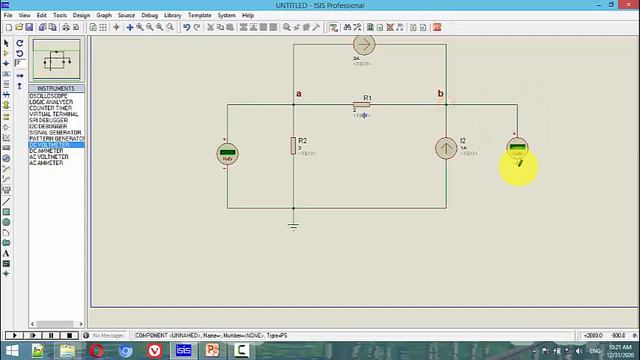
Task: Click the Cut scissors icon
Action: [x=211, y=27]
